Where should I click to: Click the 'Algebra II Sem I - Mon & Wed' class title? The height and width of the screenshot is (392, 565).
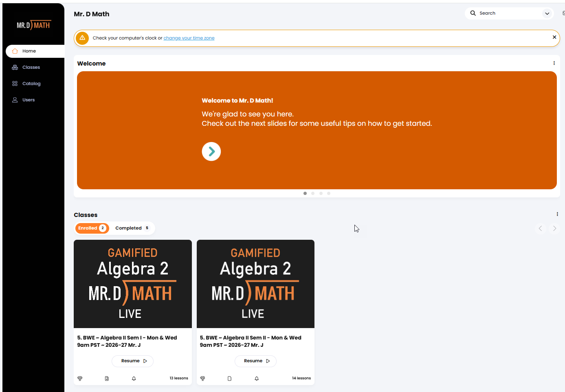127,342
